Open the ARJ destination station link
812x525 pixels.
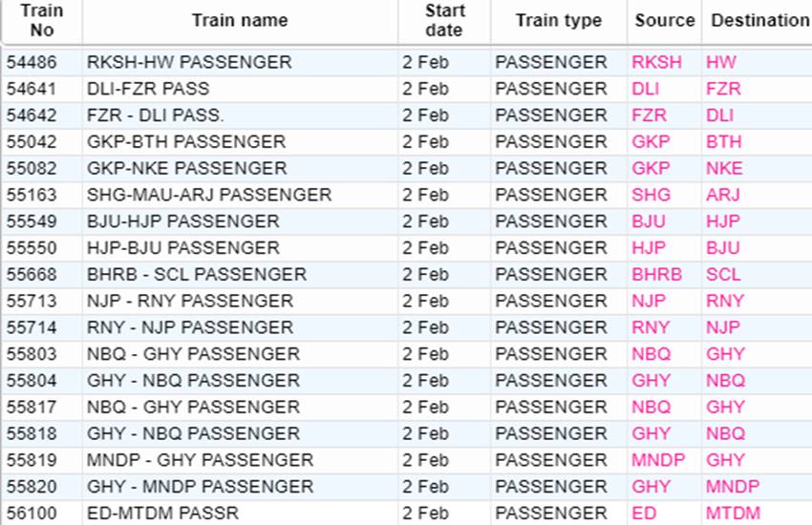(723, 195)
